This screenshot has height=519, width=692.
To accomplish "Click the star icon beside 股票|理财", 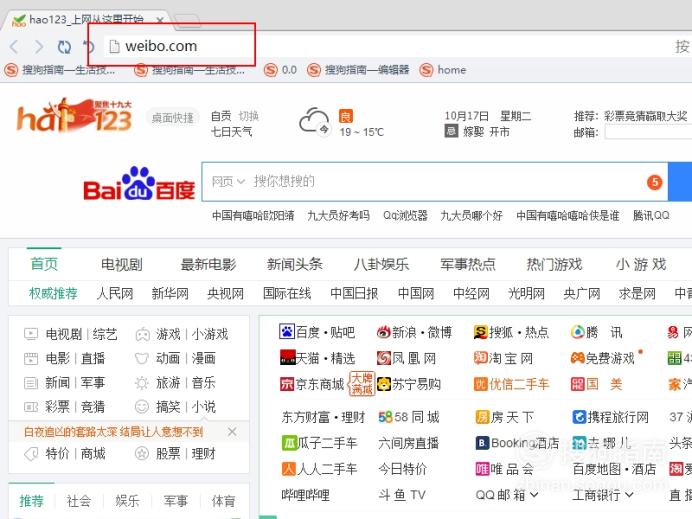I will [x=142, y=453].
